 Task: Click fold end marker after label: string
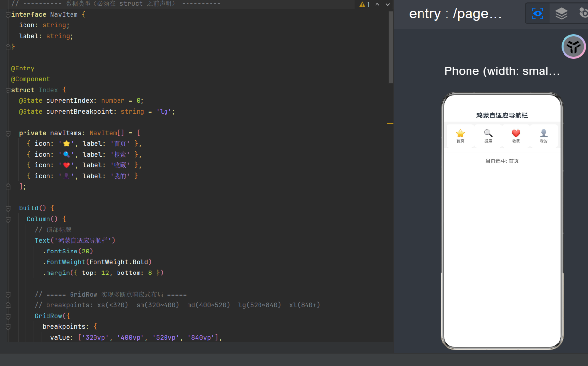point(8,47)
